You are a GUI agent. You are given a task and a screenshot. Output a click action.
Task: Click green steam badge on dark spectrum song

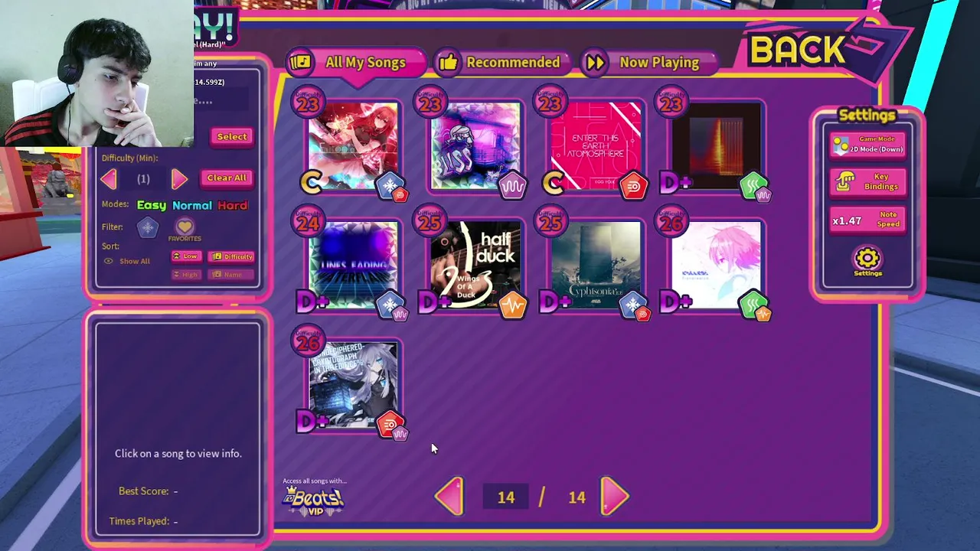tap(753, 184)
